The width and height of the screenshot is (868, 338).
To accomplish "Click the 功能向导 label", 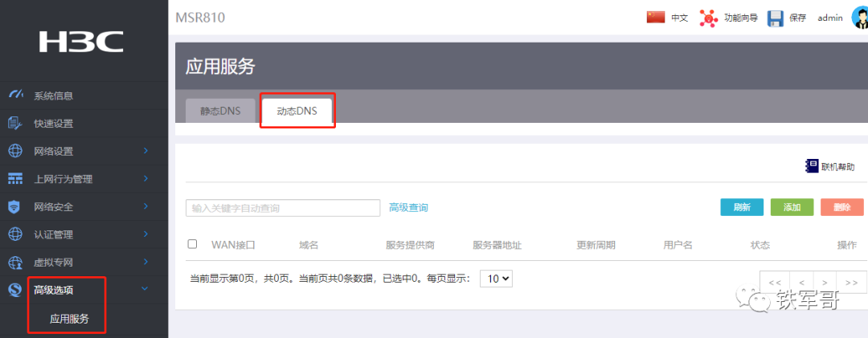I will (x=741, y=18).
